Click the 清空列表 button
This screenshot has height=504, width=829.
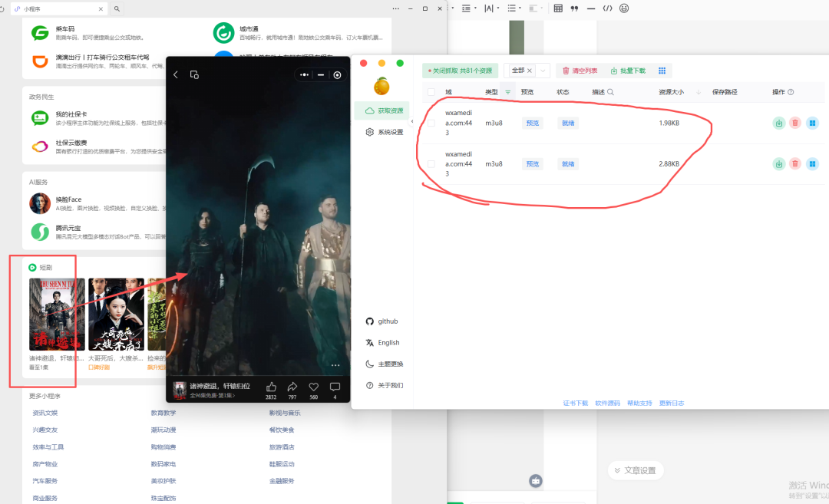coord(580,71)
